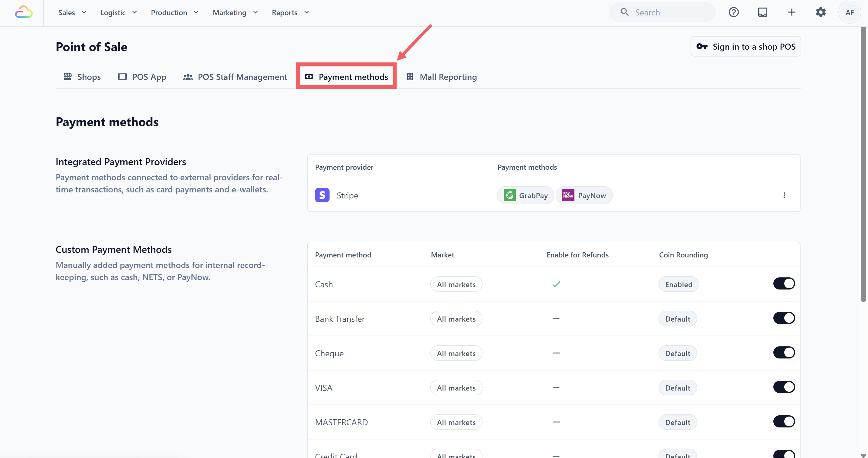
Task: Open the POS Staff Management tab
Action: (x=235, y=77)
